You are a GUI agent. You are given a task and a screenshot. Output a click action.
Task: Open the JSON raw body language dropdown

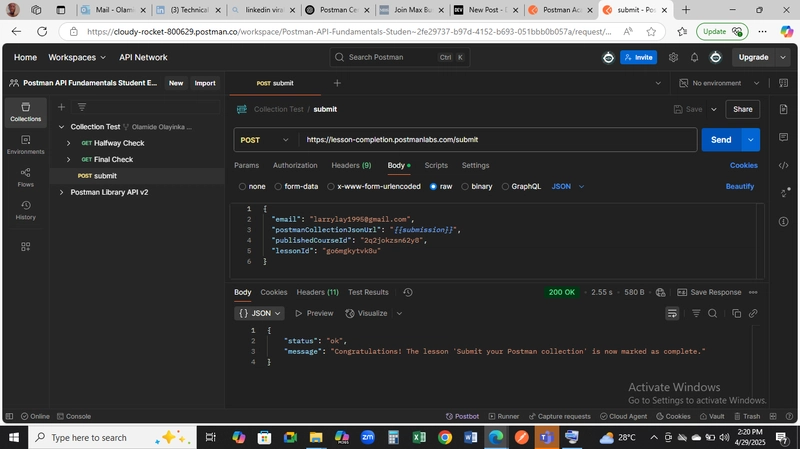point(567,186)
